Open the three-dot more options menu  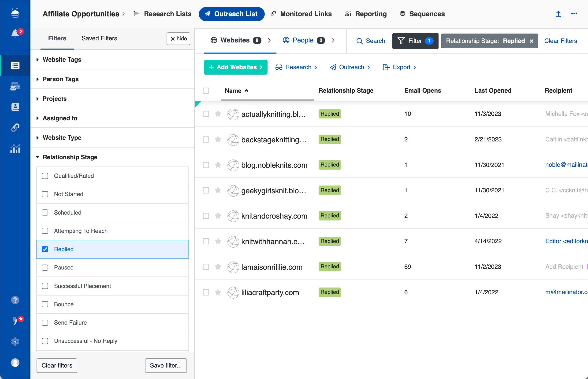click(x=574, y=14)
